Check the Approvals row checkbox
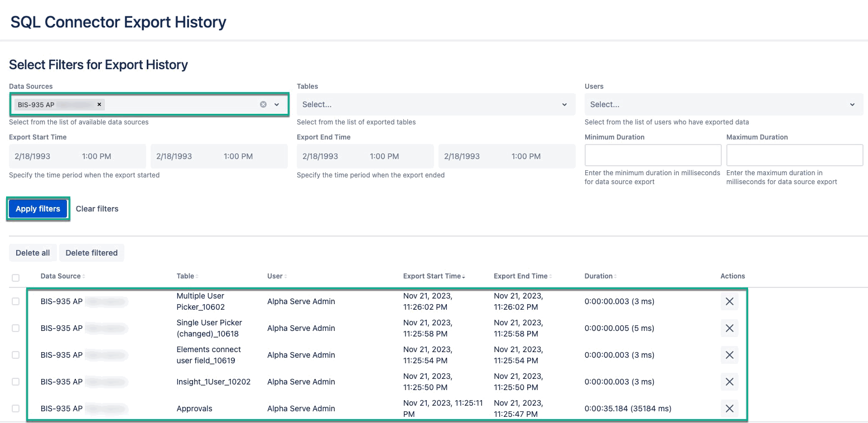 pos(16,408)
